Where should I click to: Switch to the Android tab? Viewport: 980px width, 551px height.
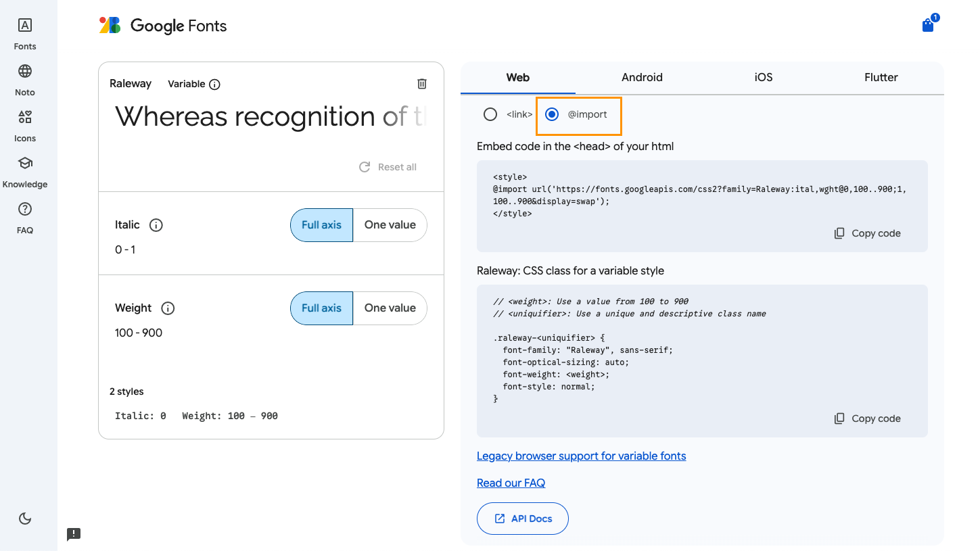click(642, 77)
